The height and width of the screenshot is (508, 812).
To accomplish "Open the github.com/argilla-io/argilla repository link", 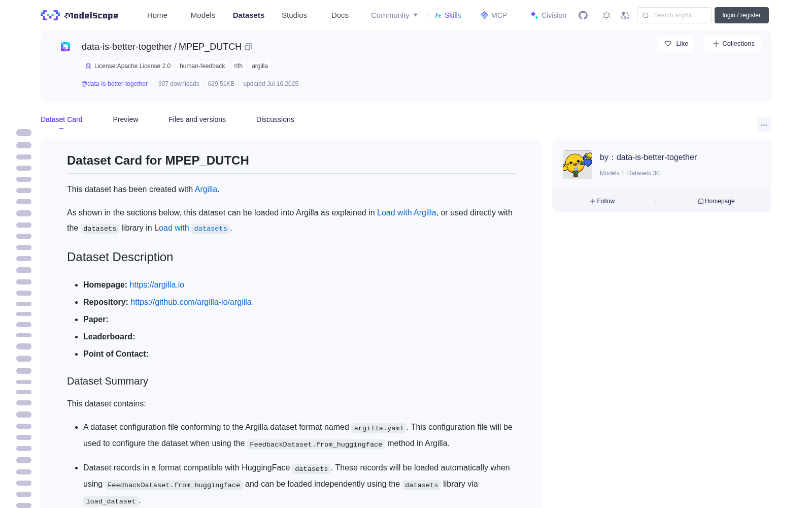I will tap(191, 302).
